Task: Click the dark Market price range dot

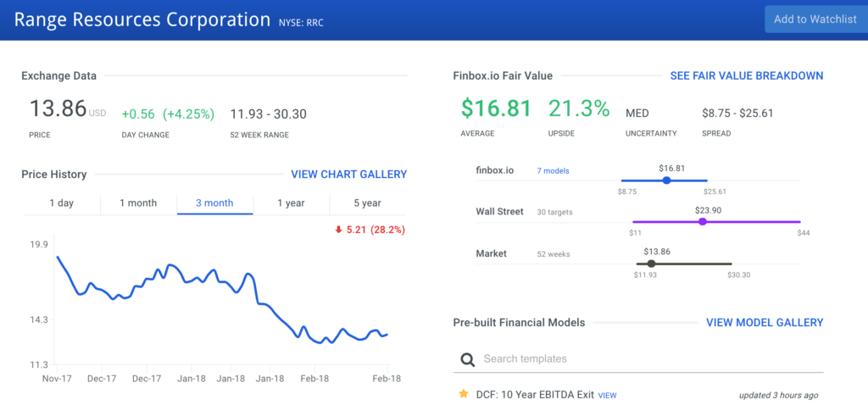Action: (x=651, y=264)
